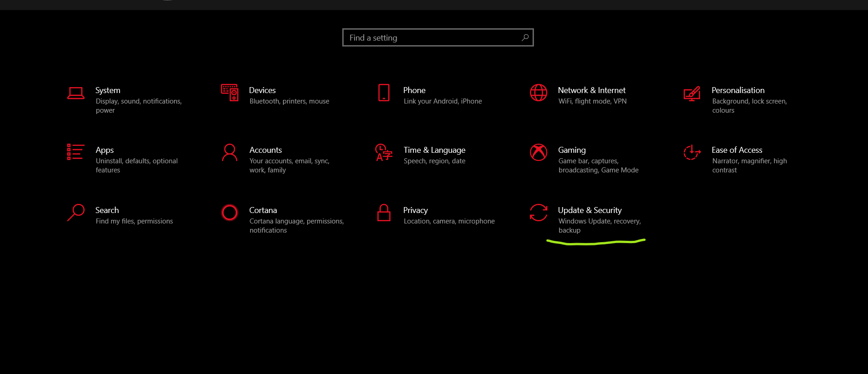Open the System settings title
The image size is (868, 374).
click(108, 90)
